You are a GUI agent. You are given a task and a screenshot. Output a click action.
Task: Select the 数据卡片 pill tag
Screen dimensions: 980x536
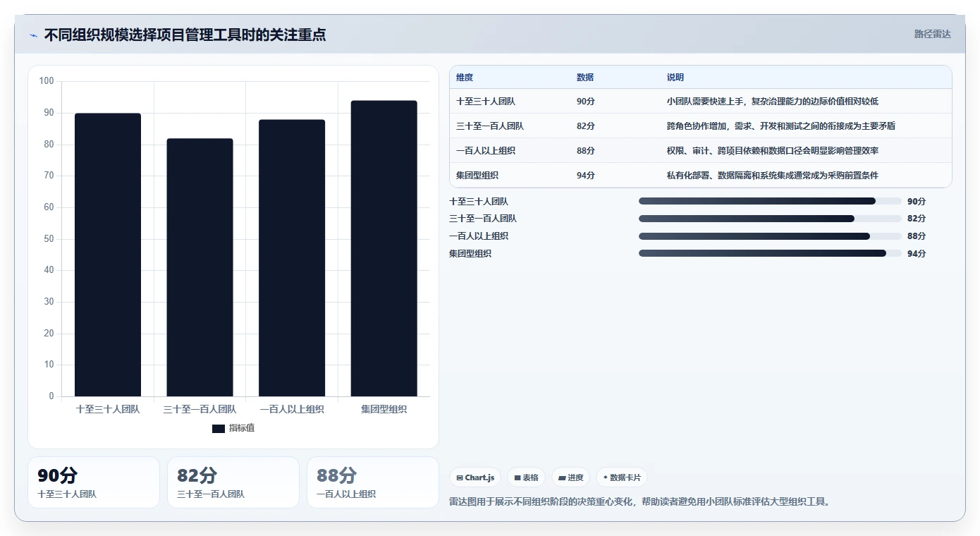coord(621,477)
